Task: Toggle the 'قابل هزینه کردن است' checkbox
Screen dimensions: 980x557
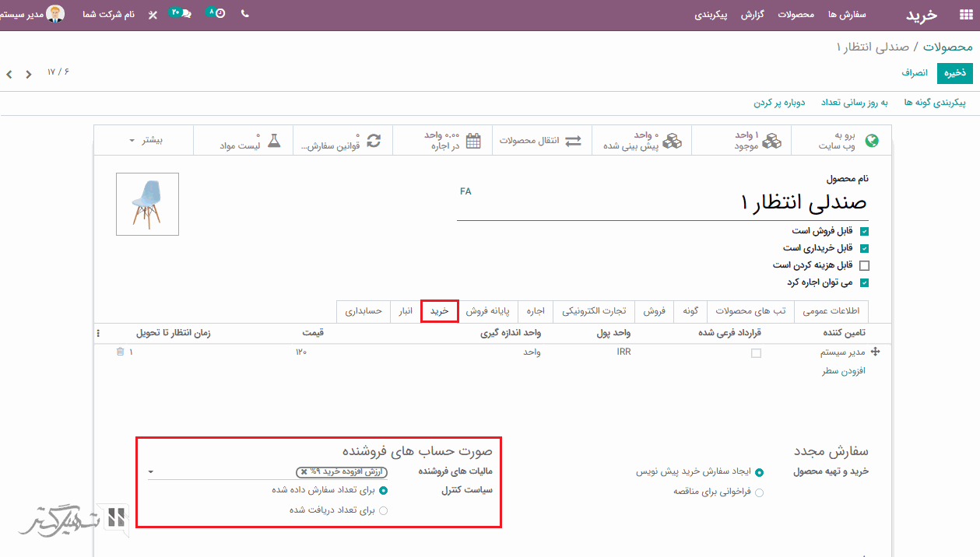Action: point(864,265)
